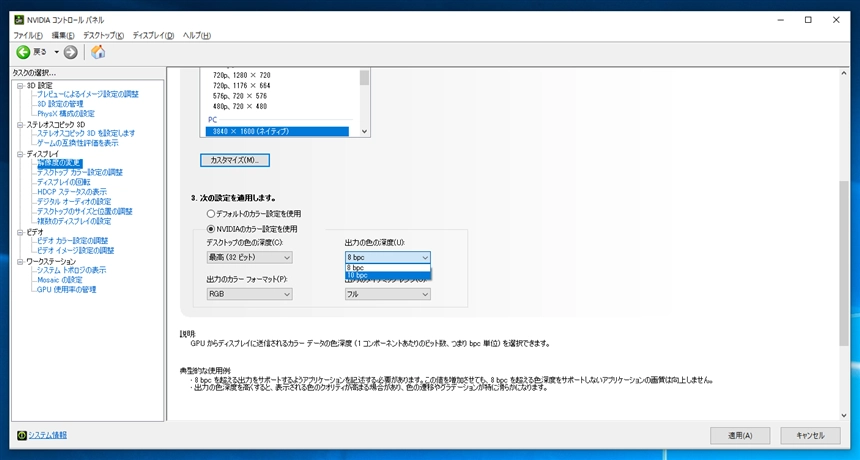
Task: Open PhysX 構成の設定 tree item
Action: 66,114
